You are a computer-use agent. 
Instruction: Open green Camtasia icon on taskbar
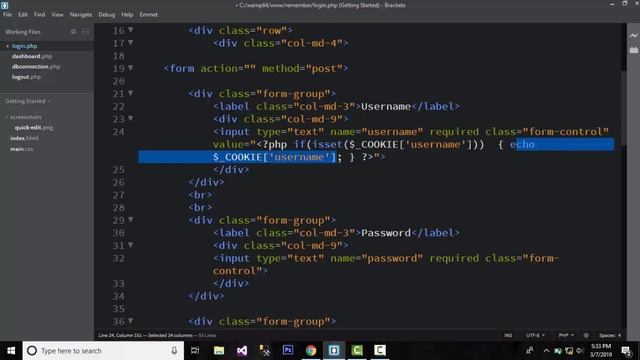pyautogui.click(x=357, y=351)
